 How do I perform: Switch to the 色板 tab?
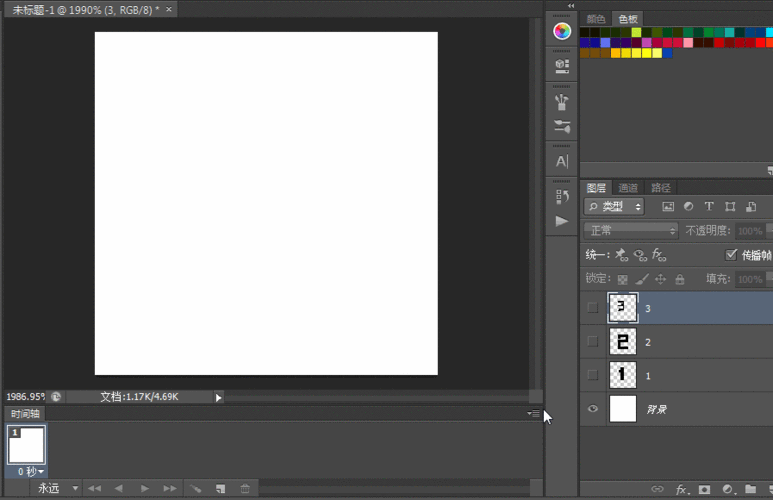point(628,19)
